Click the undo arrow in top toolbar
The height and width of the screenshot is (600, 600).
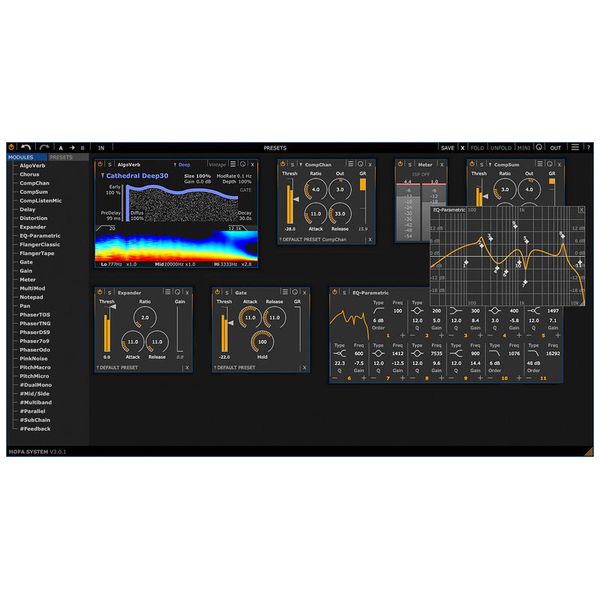coord(26,147)
